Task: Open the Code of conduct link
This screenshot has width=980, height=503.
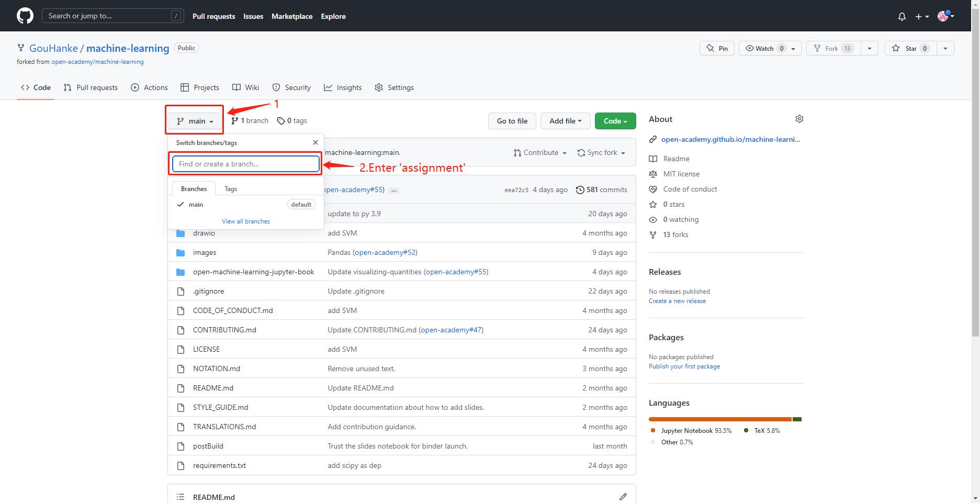Action: [690, 189]
